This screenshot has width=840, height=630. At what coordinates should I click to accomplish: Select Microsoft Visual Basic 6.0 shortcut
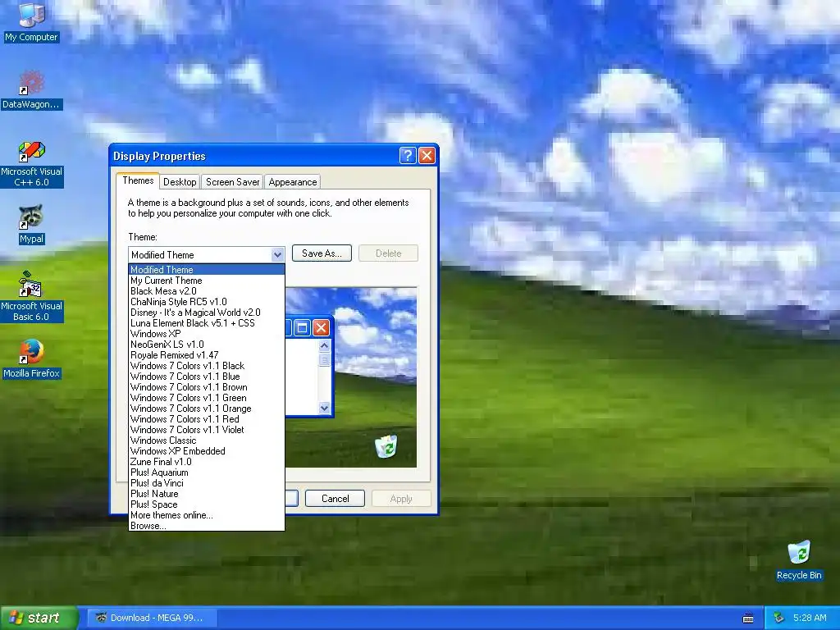[x=32, y=297]
